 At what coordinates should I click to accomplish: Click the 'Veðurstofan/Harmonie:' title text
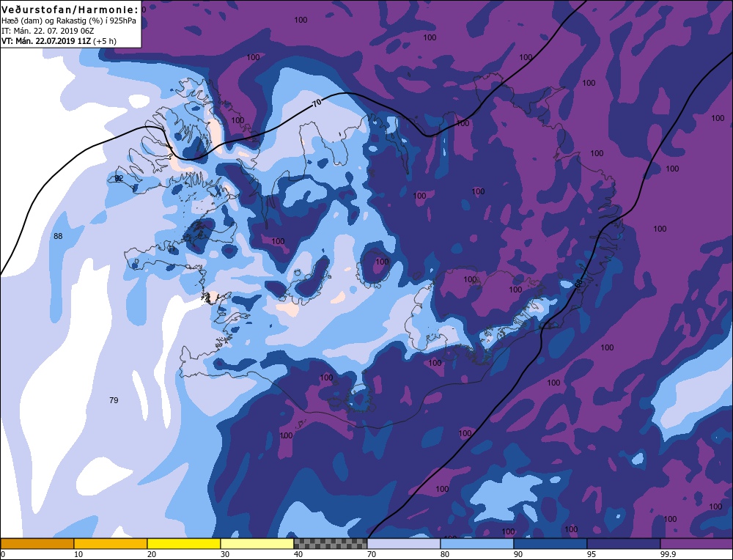tap(70, 10)
